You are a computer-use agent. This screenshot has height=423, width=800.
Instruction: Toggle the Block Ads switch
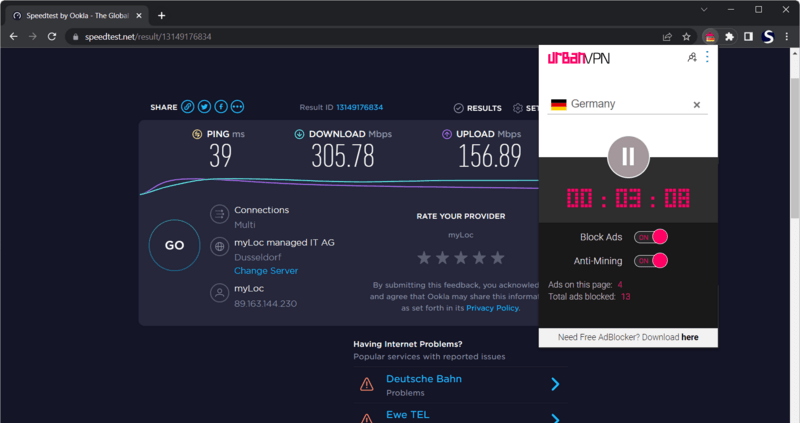651,237
